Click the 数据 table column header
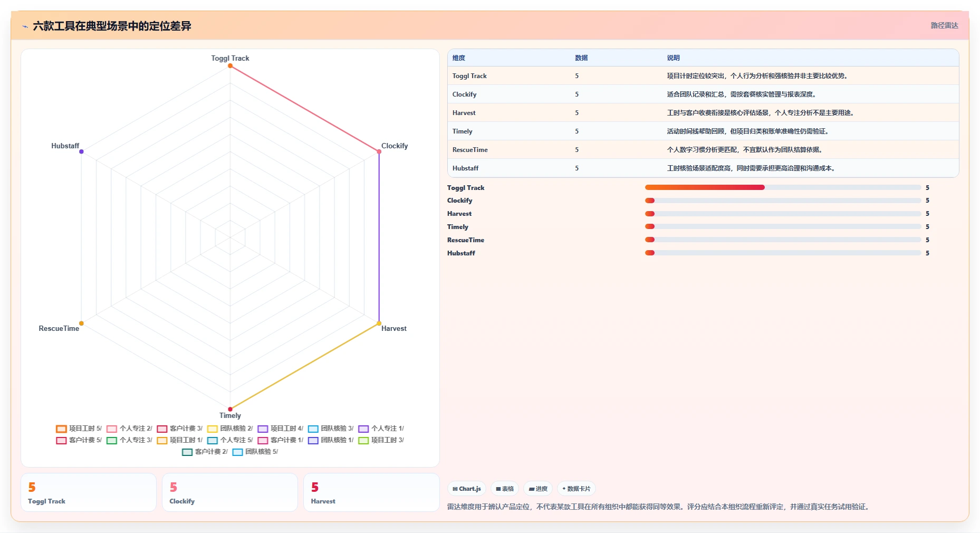980x533 pixels. pos(581,58)
